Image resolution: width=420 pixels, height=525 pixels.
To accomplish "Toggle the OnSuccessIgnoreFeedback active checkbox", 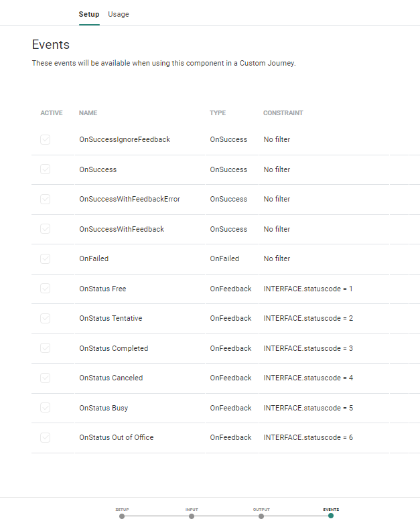I will tap(45, 140).
